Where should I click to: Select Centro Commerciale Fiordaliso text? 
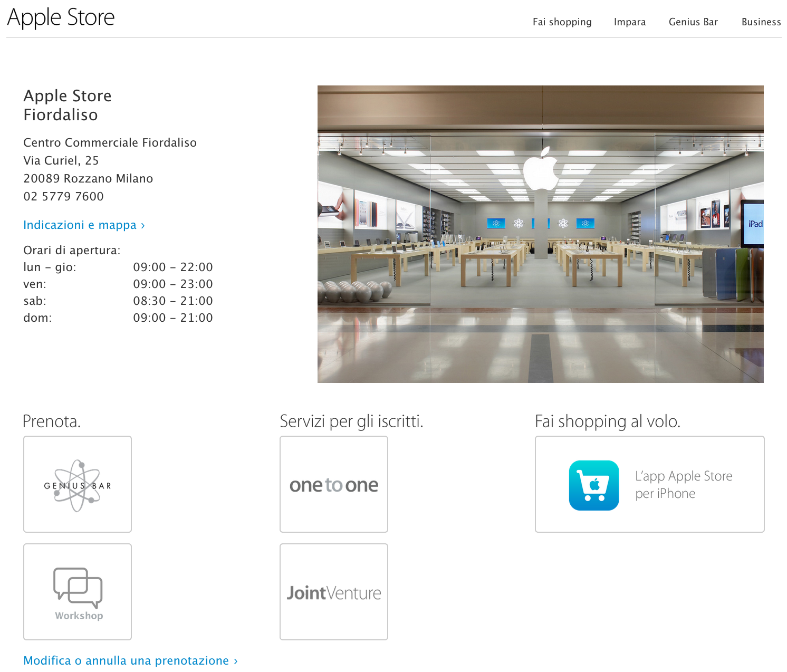click(x=110, y=142)
